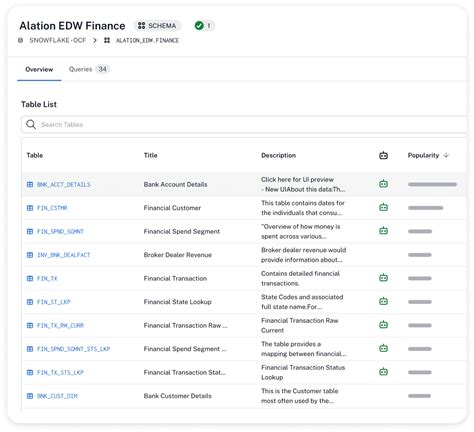Click the Queries count badge 34
This screenshot has height=432, width=474.
click(102, 69)
